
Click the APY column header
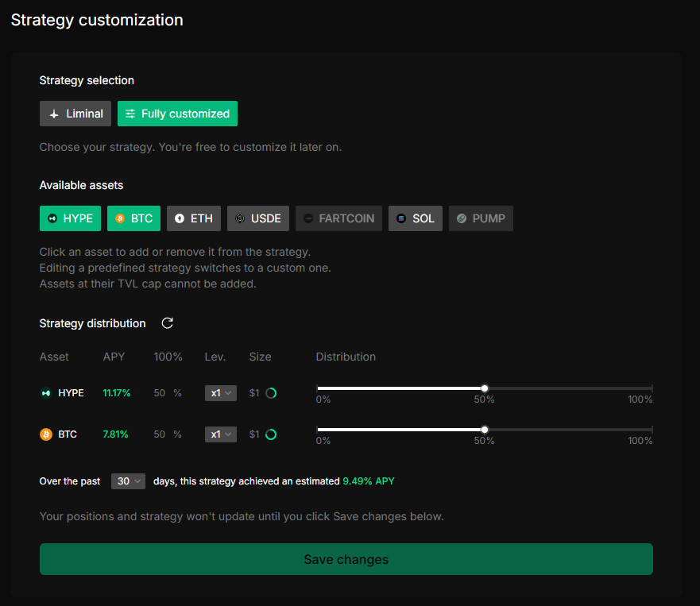tap(114, 357)
